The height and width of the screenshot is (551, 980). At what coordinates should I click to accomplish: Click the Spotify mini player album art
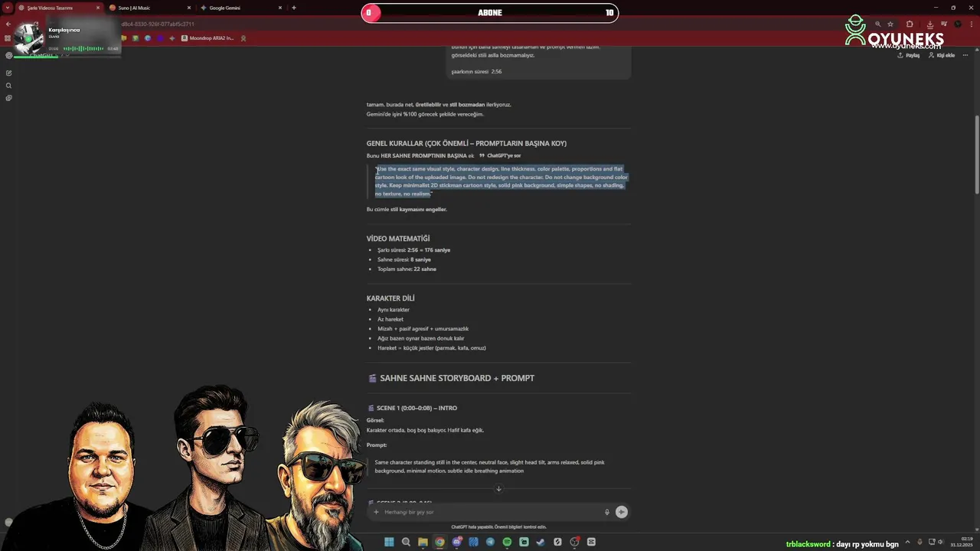28,37
